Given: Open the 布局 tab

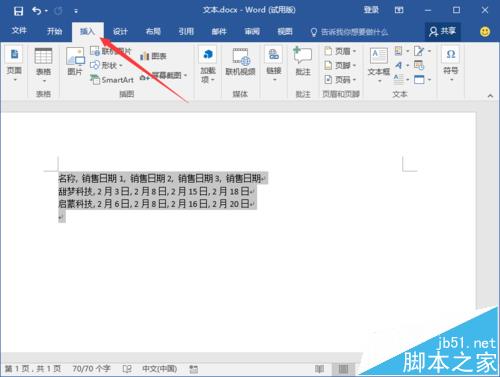Looking at the screenshot, I should [x=153, y=32].
